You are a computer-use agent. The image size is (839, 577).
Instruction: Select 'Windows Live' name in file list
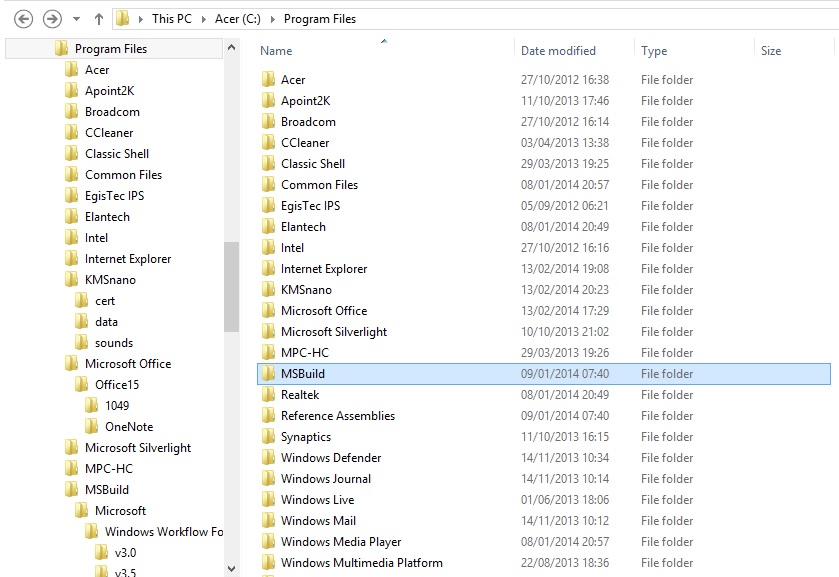coord(317,500)
